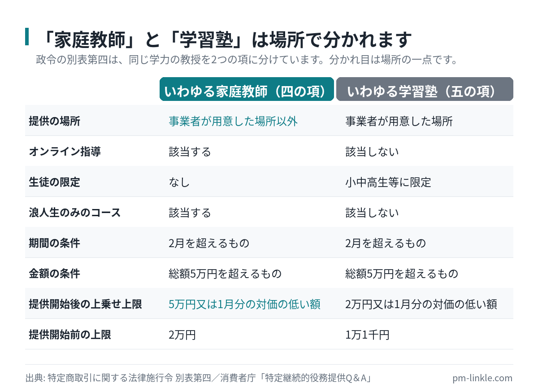This screenshot has width=538, height=392.
Task: Click the row label 浪人生のみのコース
Action: click(x=75, y=212)
